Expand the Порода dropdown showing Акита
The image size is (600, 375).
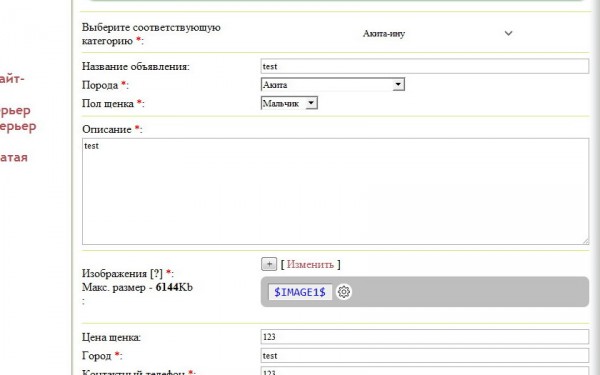[x=333, y=85]
